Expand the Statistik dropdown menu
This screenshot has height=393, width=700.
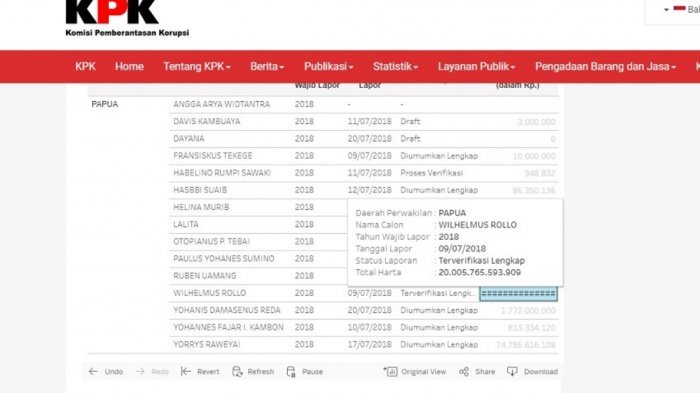pyautogui.click(x=396, y=67)
